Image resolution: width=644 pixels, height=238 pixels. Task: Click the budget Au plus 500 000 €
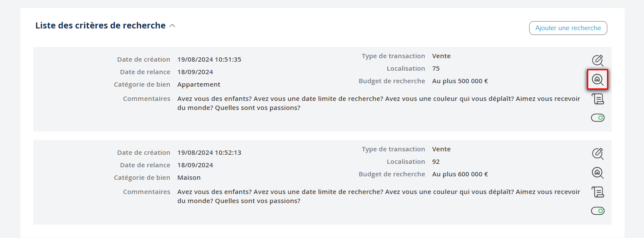tap(460, 81)
